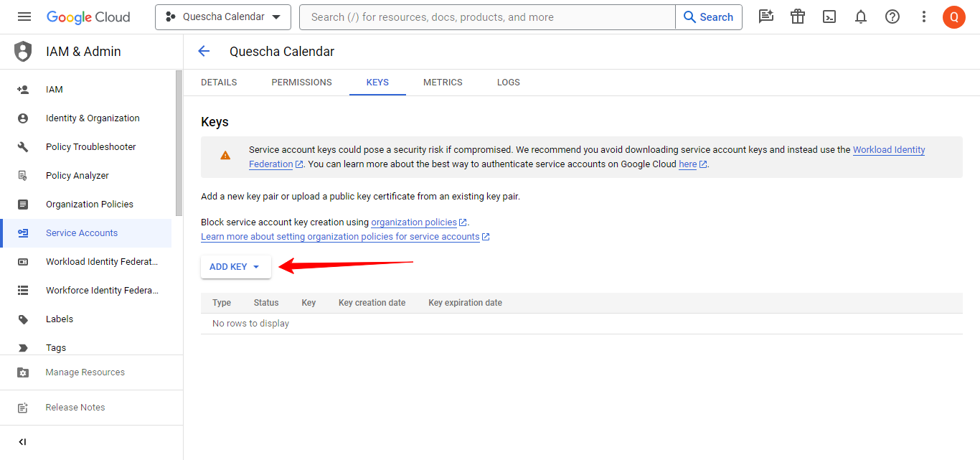This screenshot has width=980, height=460.
Task: Collapse the left sidebar panel
Action: pyautogui.click(x=22, y=442)
